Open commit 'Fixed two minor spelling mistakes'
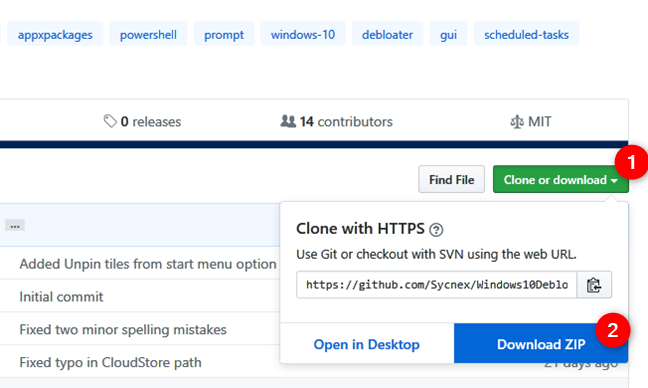This screenshot has height=388, width=648. 123,329
